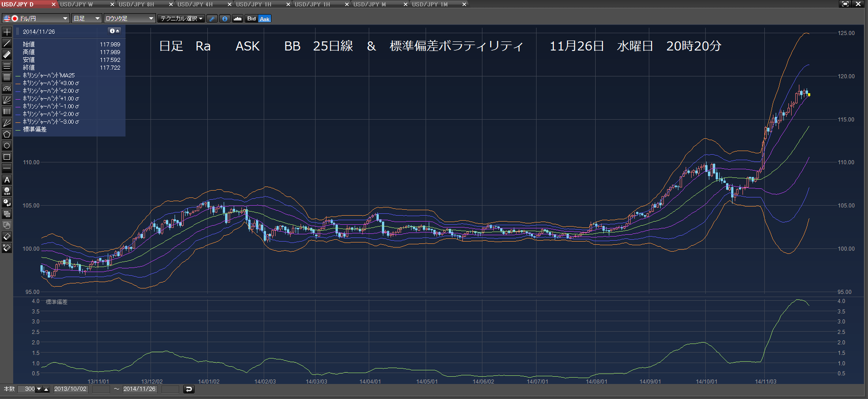The height and width of the screenshot is (399, 868).
Task: Open the ロウソク足 chart type dropdown
Action: tap(130, 19)
